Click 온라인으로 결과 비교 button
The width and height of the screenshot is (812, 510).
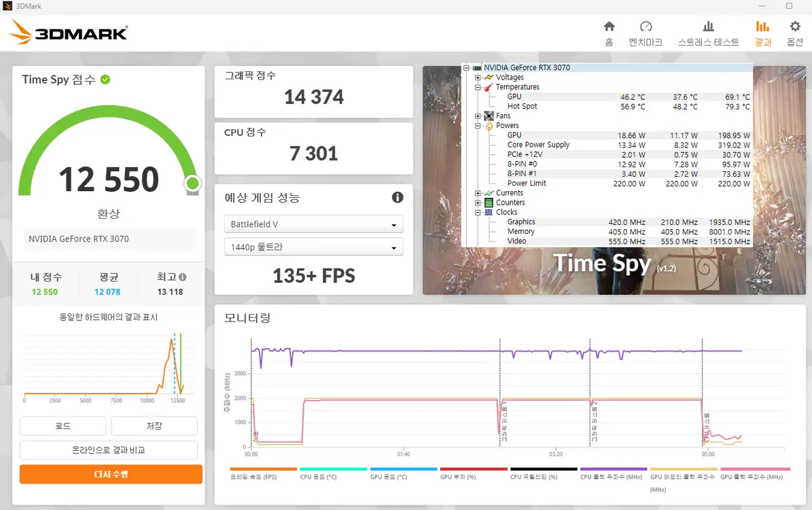(x=108, y=450)
